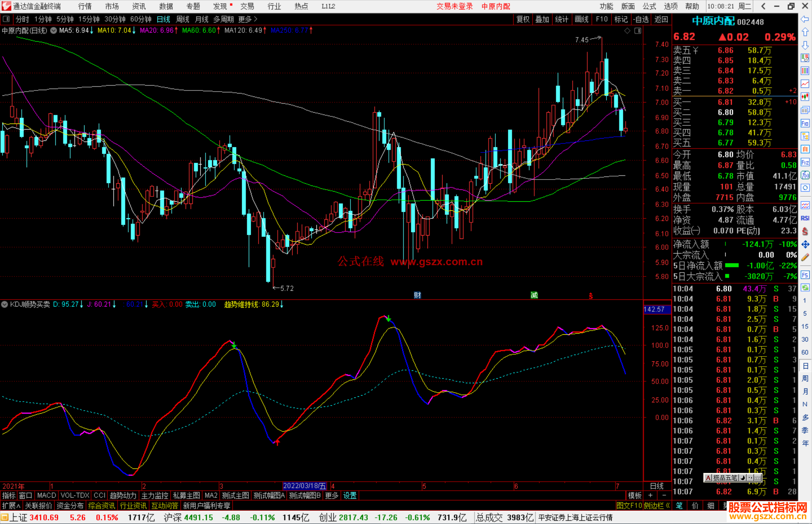
Task: Open the 中原内配(日线) indicator dropdown arrow
Action: click(x=54, y=30)
